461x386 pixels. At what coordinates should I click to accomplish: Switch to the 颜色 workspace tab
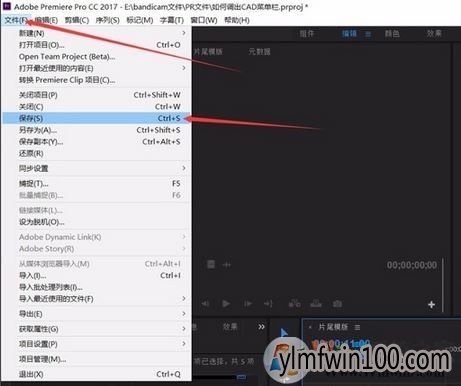coord(392,34)
